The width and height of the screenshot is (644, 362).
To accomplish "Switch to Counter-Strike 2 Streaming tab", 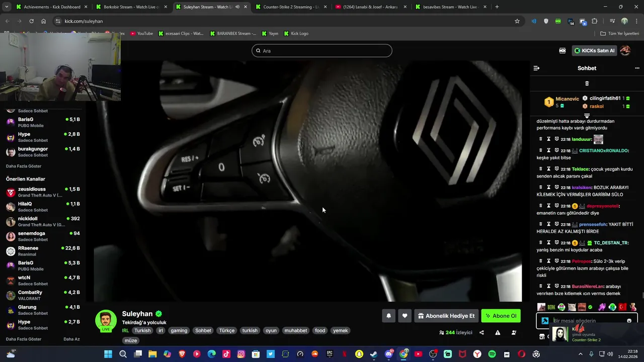I will (291, 7).
